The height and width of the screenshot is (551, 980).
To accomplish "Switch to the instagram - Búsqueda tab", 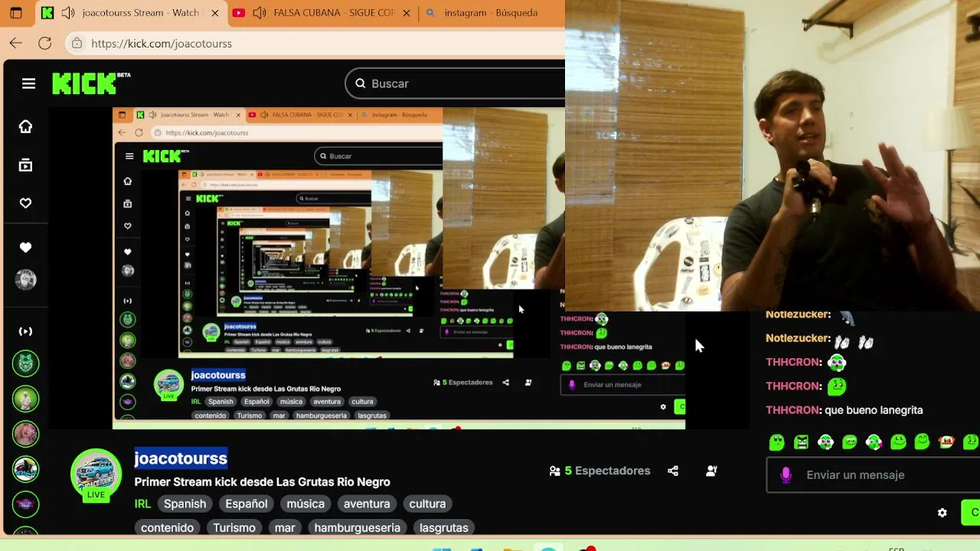I will click(491, 13).
